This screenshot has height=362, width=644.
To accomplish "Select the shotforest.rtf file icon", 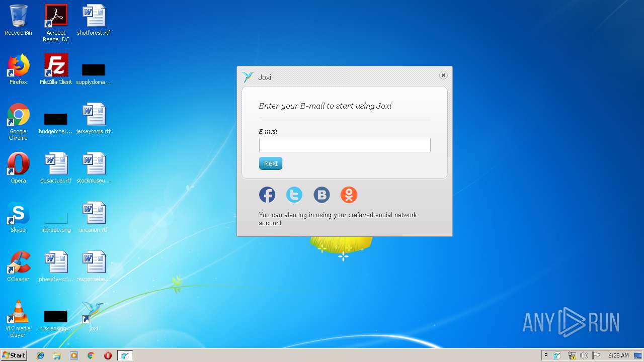I will (94, 20).
